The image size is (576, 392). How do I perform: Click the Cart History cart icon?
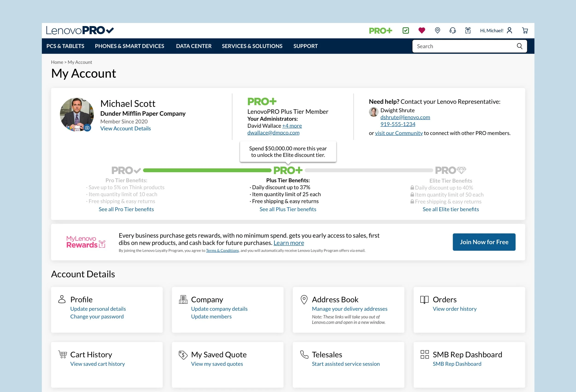(62, 354)
